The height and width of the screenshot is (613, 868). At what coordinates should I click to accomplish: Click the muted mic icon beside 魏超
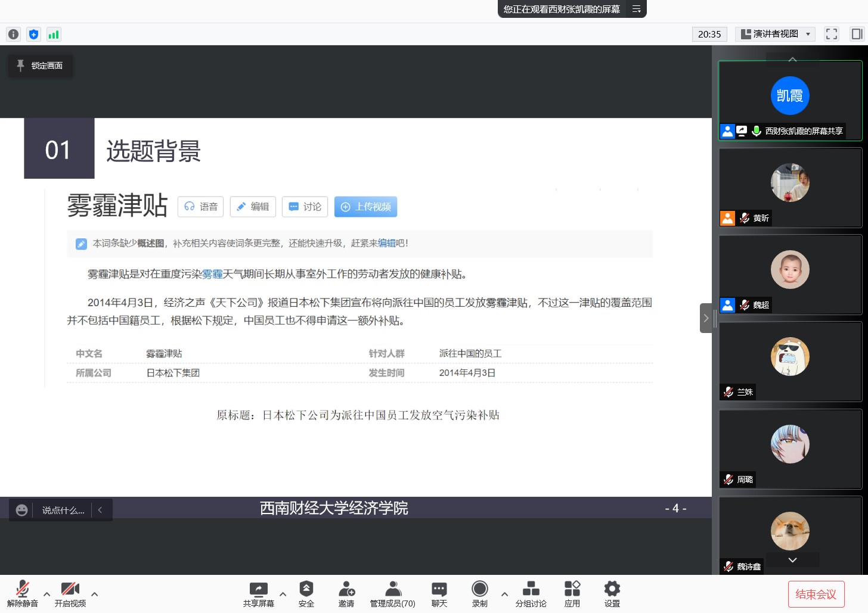[745, 305]
